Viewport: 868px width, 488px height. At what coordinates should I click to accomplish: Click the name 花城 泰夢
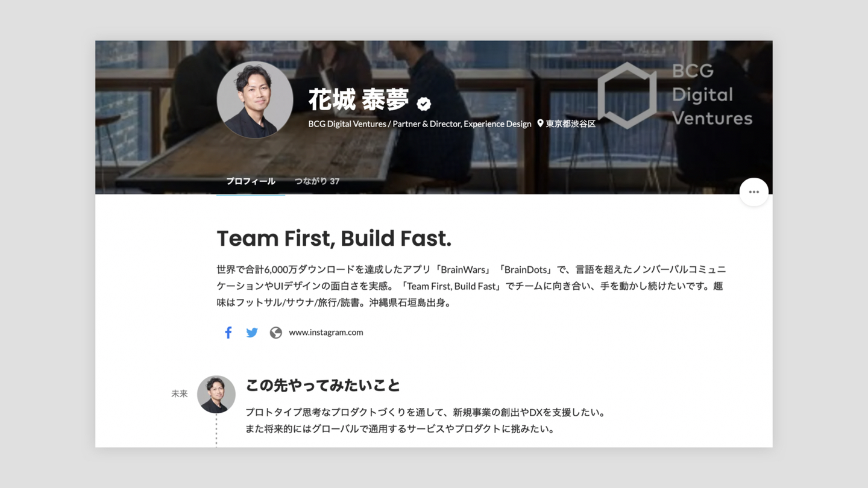(x=359, y=101)
